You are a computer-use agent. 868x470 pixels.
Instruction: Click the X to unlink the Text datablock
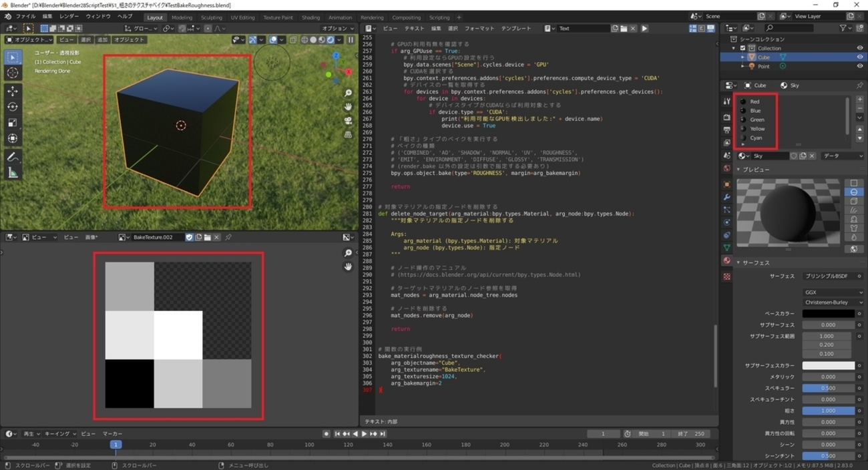coord(632,28)
